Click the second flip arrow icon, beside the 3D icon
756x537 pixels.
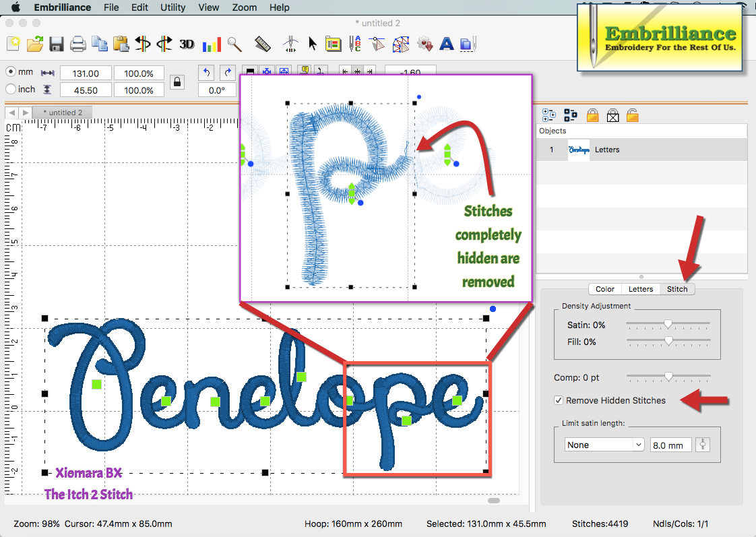point(164,44)
